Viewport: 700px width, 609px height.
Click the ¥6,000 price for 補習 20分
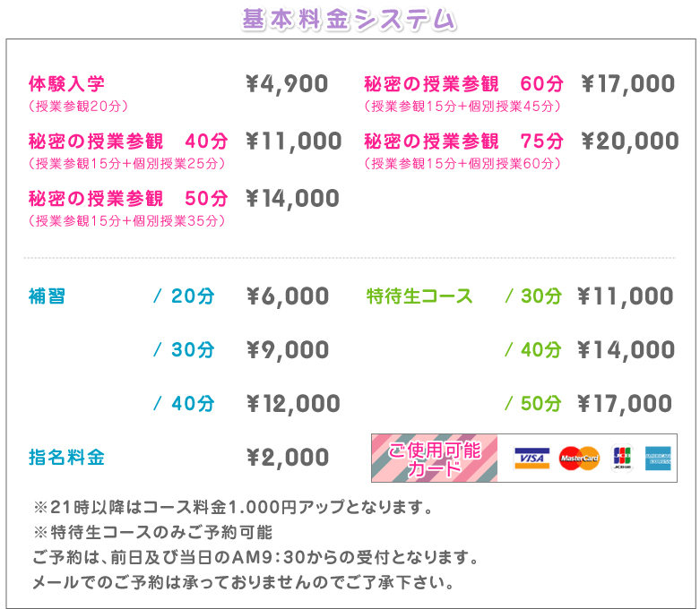288,296
